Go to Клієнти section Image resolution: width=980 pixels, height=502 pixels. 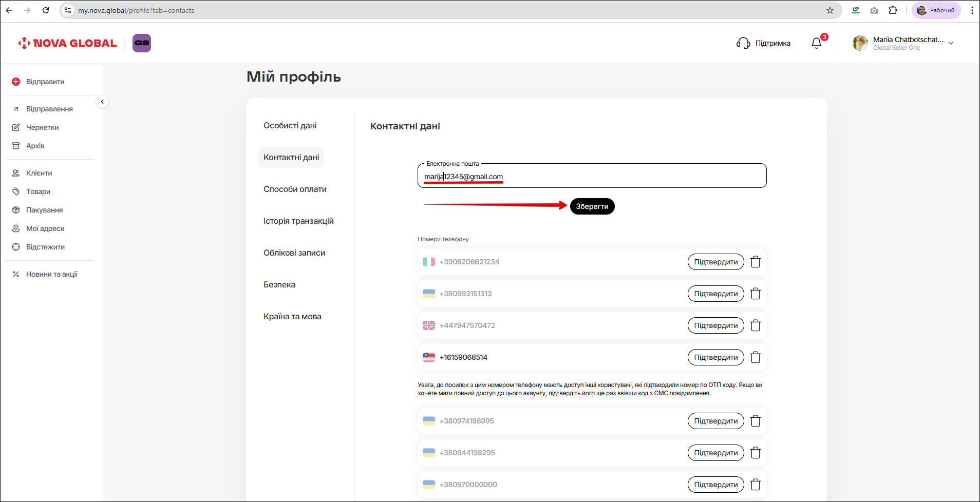point(39,173)
